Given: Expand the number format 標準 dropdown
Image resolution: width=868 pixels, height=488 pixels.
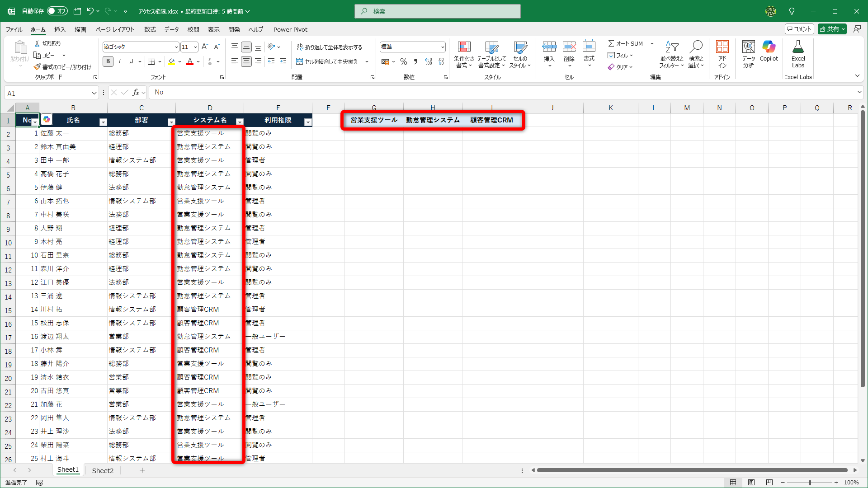Looking at the screenshot, I should 442,47.
